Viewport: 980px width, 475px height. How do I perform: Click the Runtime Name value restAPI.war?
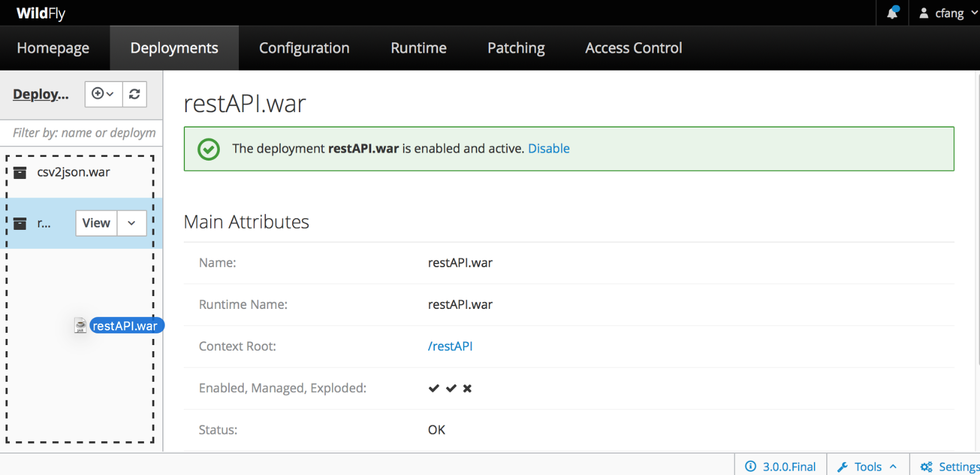460,305
